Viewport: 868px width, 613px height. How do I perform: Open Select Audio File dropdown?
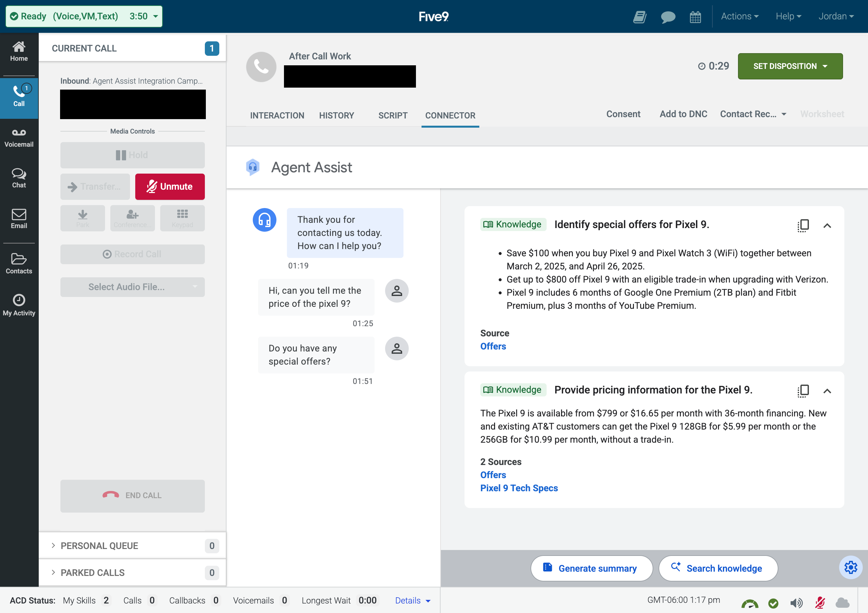point(132,287)
